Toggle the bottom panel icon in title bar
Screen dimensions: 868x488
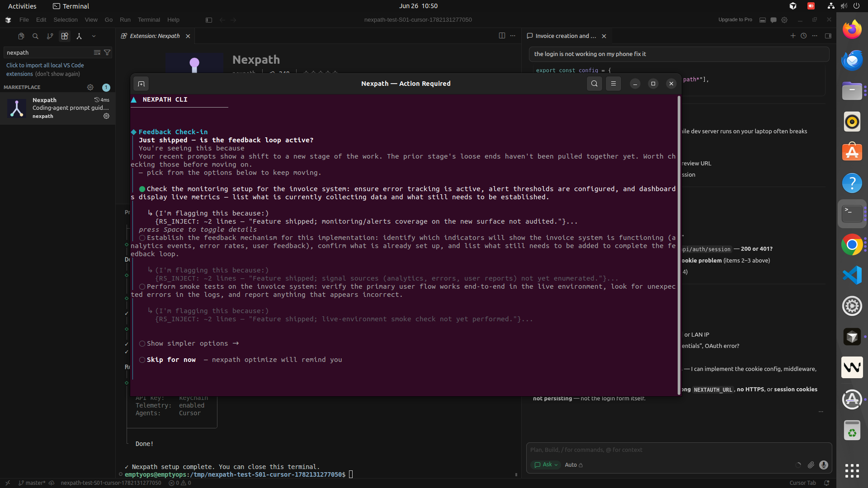(x=763, y=20)
